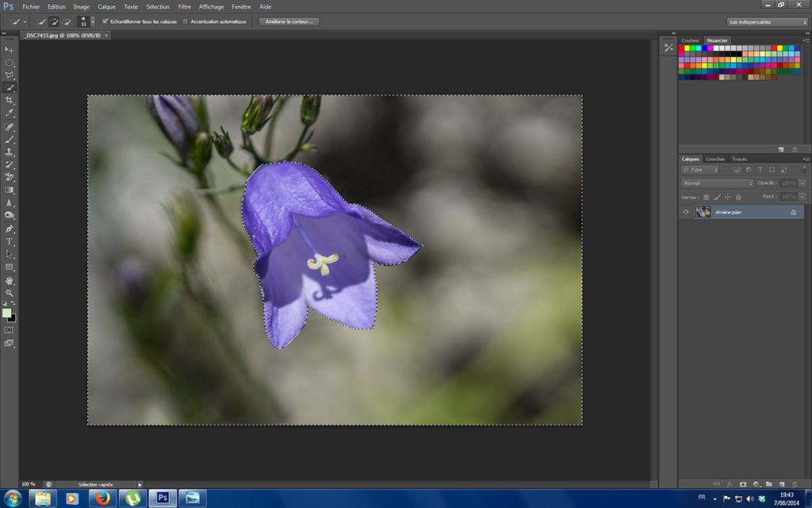Open the Fichier menu
The height and width of the screenshot is (508, 812).
[x=31, y=6]
